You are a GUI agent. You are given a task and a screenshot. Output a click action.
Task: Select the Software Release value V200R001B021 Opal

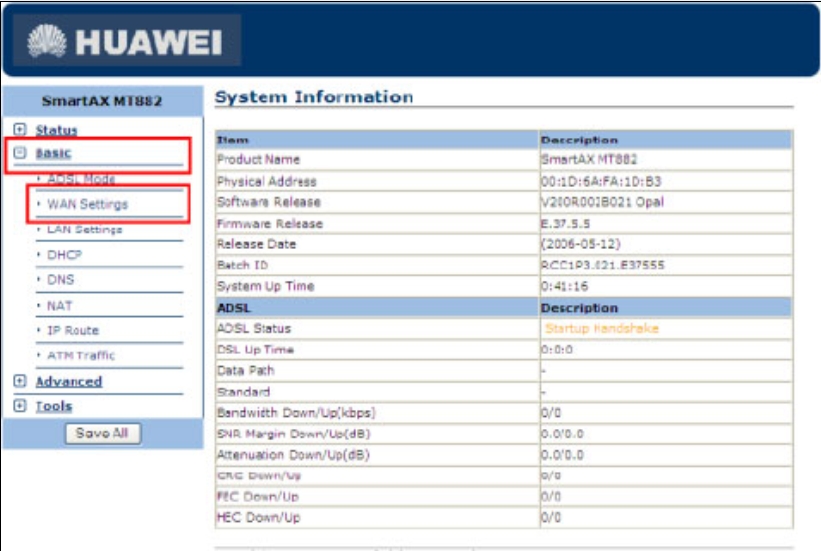pos(602,202)
